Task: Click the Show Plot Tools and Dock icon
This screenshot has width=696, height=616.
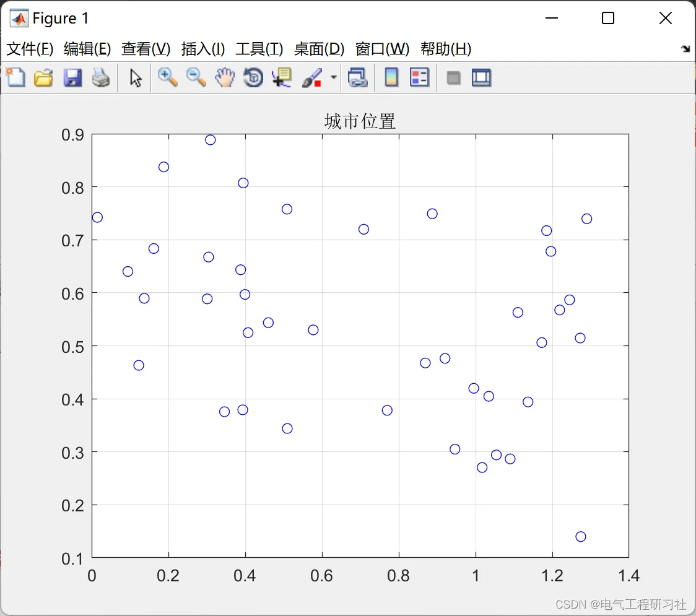Action: pos(481,77)
